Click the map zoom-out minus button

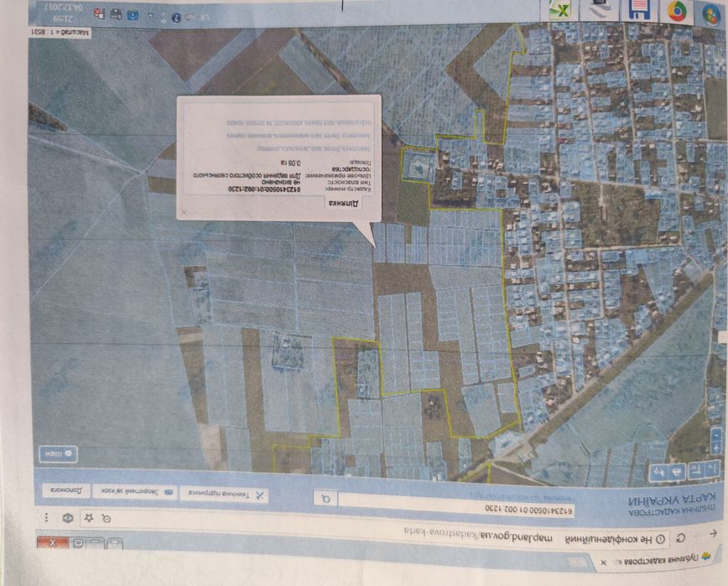[716, 435]
